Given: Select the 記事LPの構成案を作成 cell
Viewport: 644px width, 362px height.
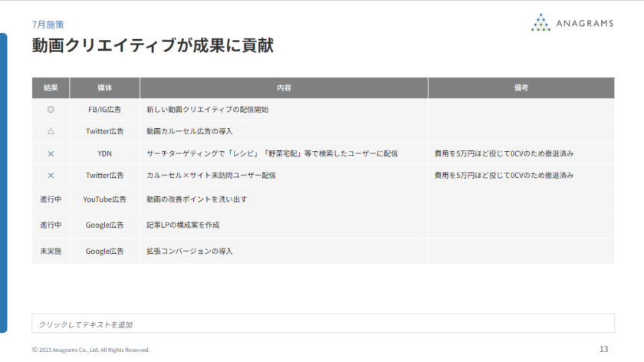Looking at the screenshot, I should point(189,225).
